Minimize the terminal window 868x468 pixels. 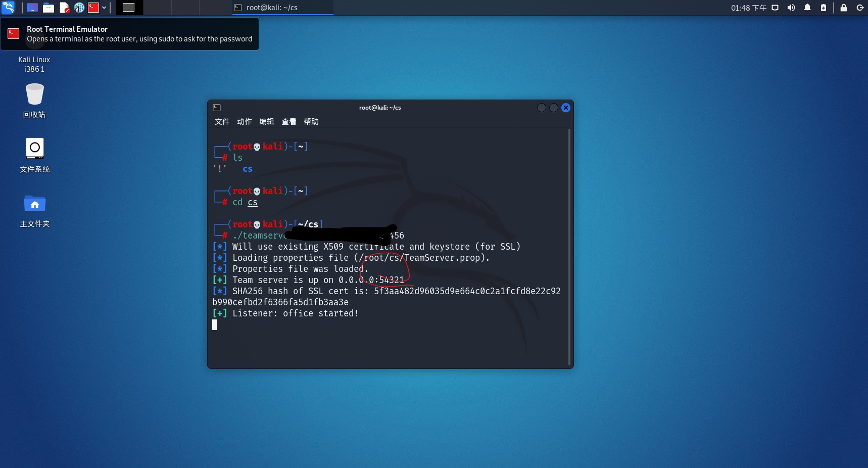(x=542, y=108)
